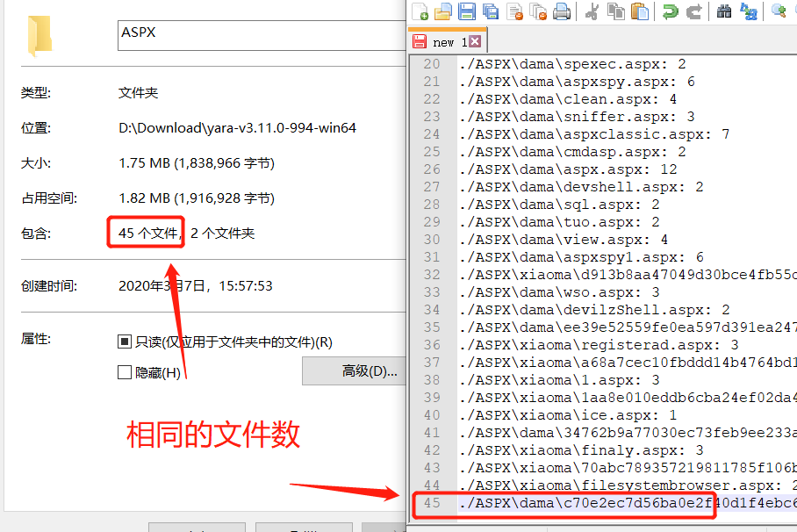
Task: Click the line containing tuo.aspx
Action: [x=558, y=222]
